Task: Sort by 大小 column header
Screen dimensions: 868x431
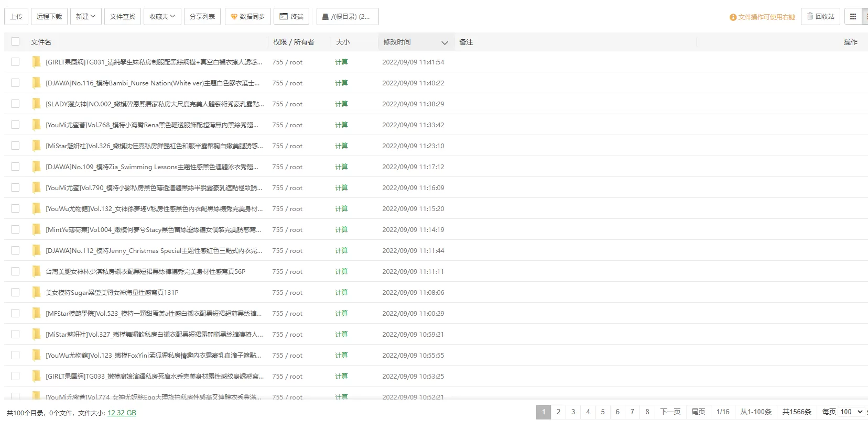Action: point(343,42)
